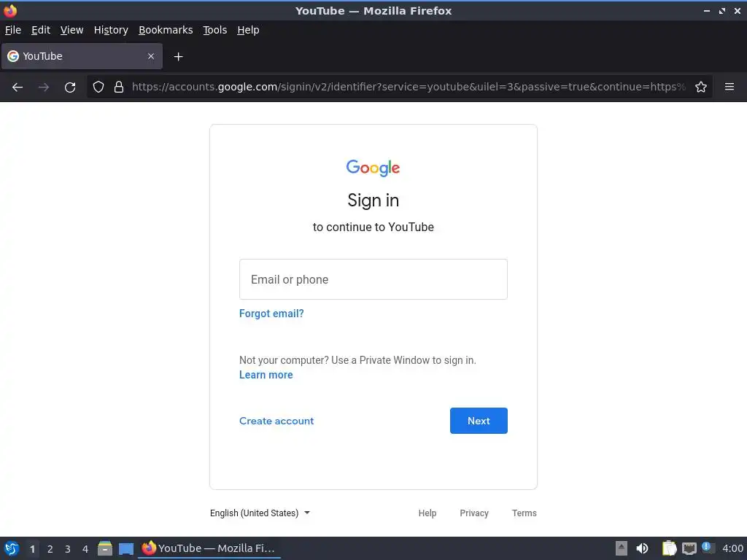Viewport: 747px width, 560px height.
Task: Click the clock showing 4:00
Action: [732, 548]
